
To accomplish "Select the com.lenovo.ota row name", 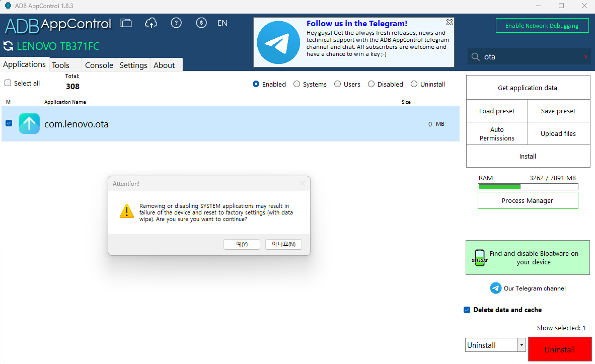I will tap(77, 124).
